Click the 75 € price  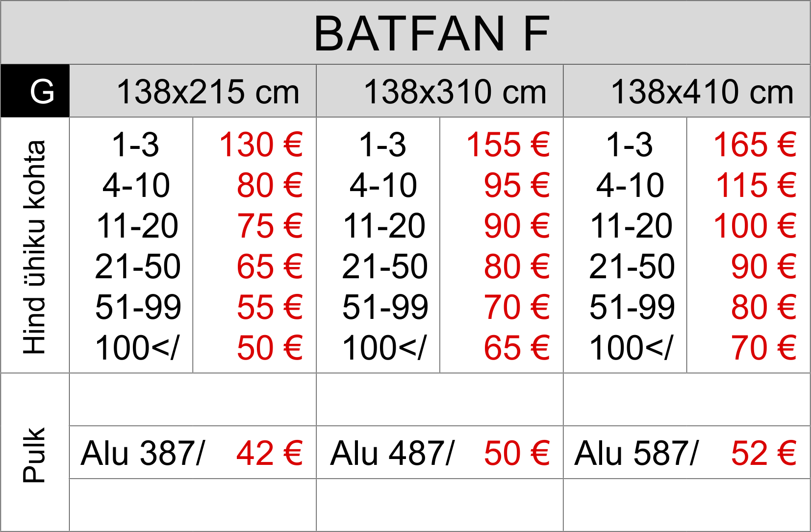point(270,226)
